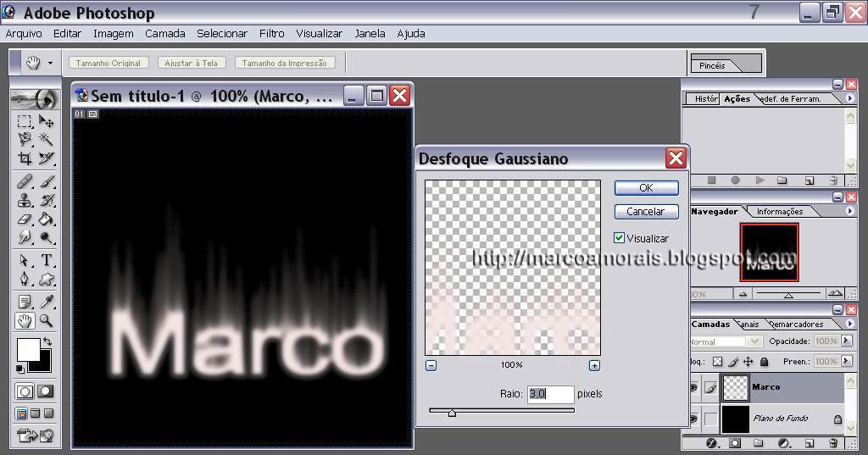Zoom out the blur preview with minus
The image size is (868, 455).
431,365
